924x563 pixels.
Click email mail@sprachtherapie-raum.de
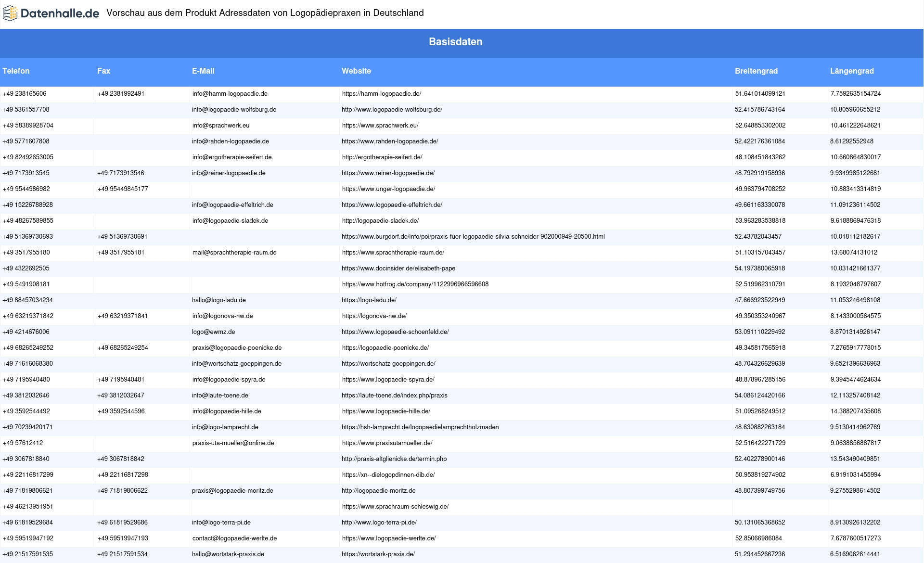pos(234,253)
